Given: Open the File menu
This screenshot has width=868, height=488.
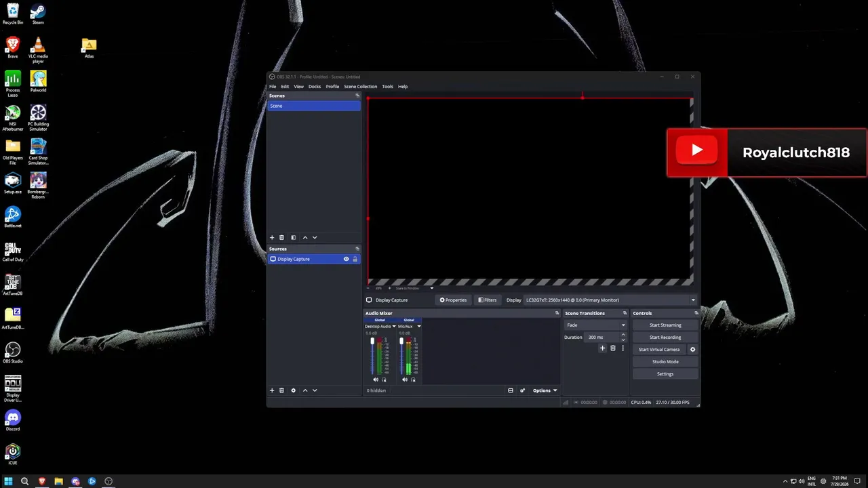Looking at the screenshot, I should pos(273,87).
